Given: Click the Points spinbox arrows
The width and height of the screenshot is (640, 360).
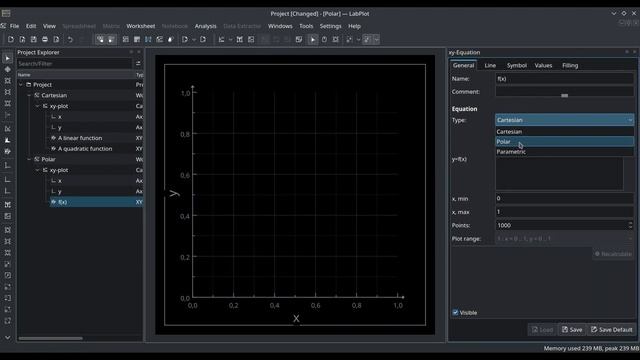Looking at the screenshot, I should click(x=631, y=225).
